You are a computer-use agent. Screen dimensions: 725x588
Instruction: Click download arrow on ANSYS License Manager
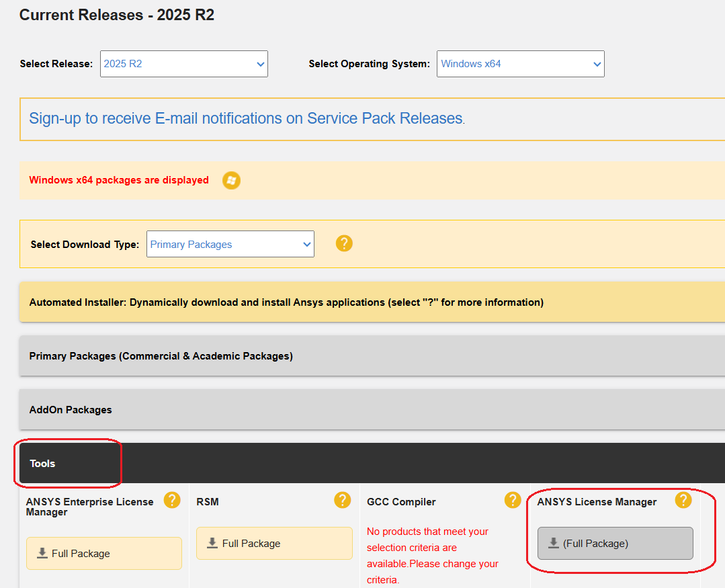coord(554,543)
